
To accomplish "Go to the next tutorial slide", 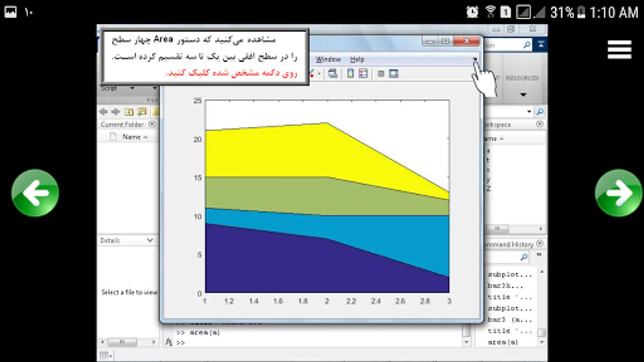I will tap(619, 193).
